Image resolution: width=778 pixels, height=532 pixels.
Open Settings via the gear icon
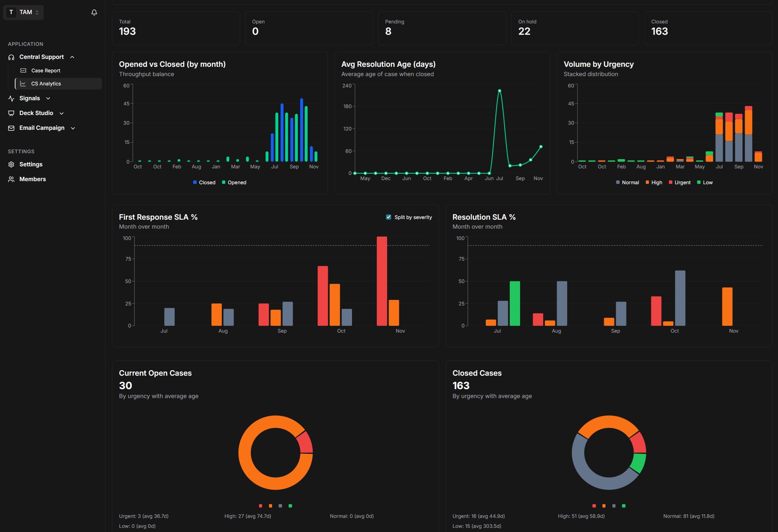coord(11,164)
